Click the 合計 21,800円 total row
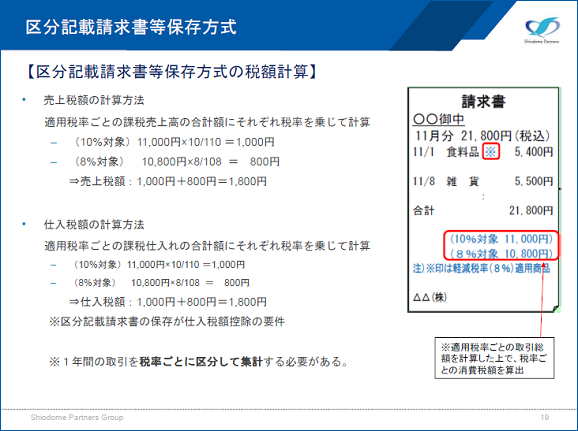This screenshot has height=431, width=578. coord(483,211)
